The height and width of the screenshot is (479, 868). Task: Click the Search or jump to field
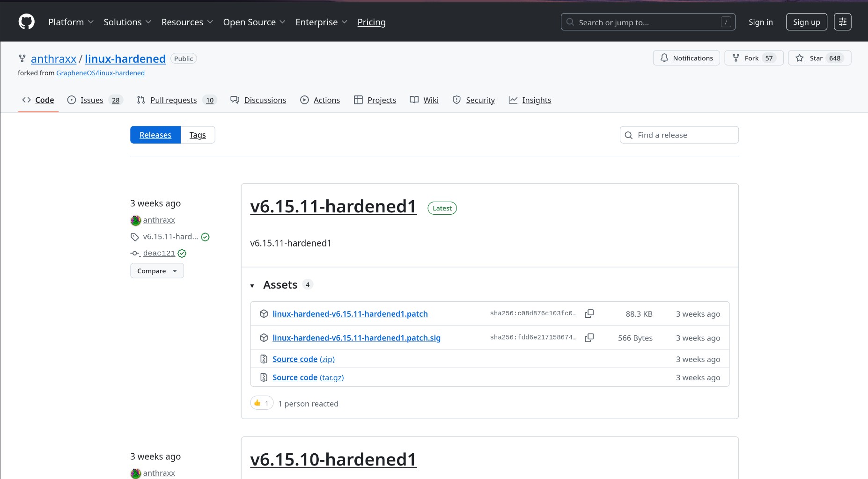click(x=648, y=22)
